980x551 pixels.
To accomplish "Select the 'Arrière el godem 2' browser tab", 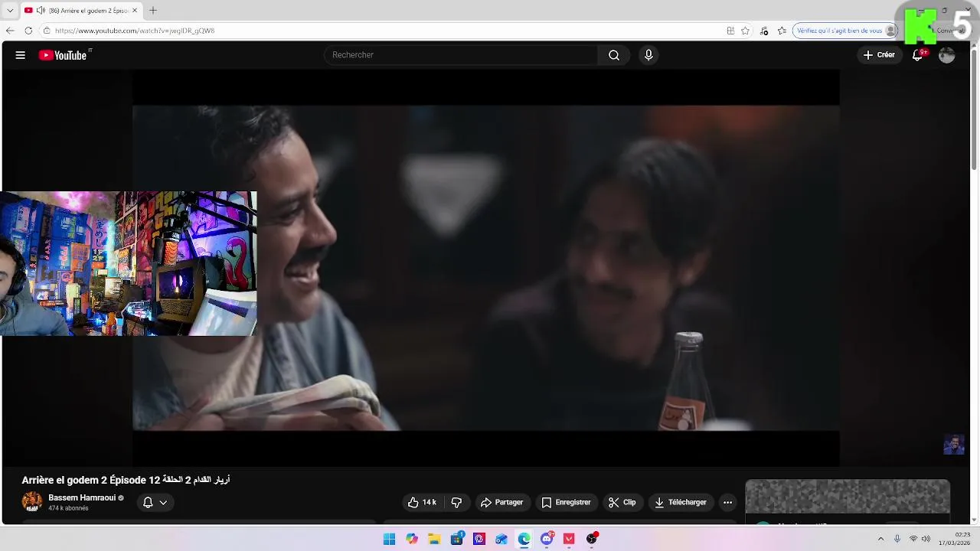I will pos(80,11).
